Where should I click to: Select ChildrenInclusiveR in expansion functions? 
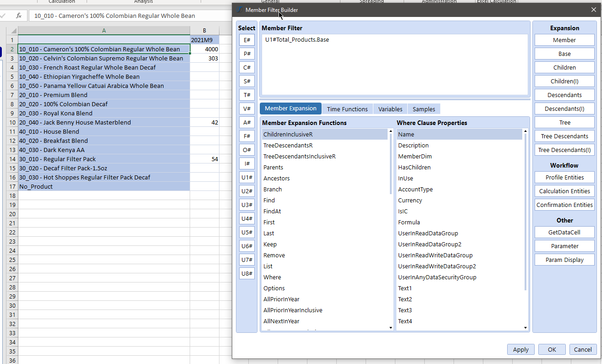pyautogui.click(x=325, y=134)
